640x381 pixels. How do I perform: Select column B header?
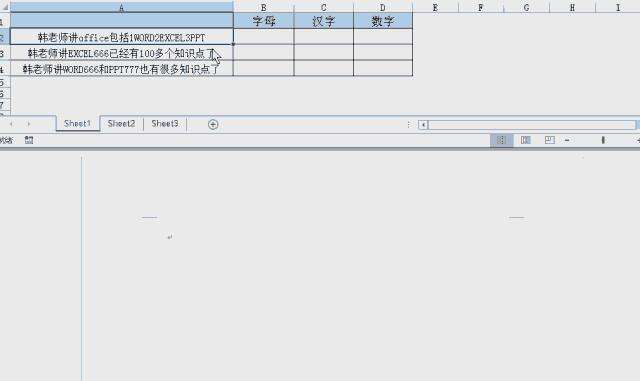tap(264, 7)
